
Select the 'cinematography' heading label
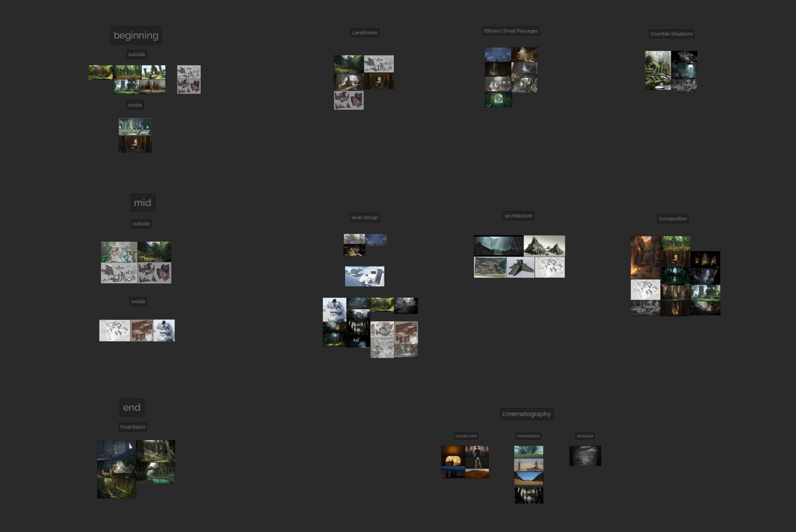[526, 414]
